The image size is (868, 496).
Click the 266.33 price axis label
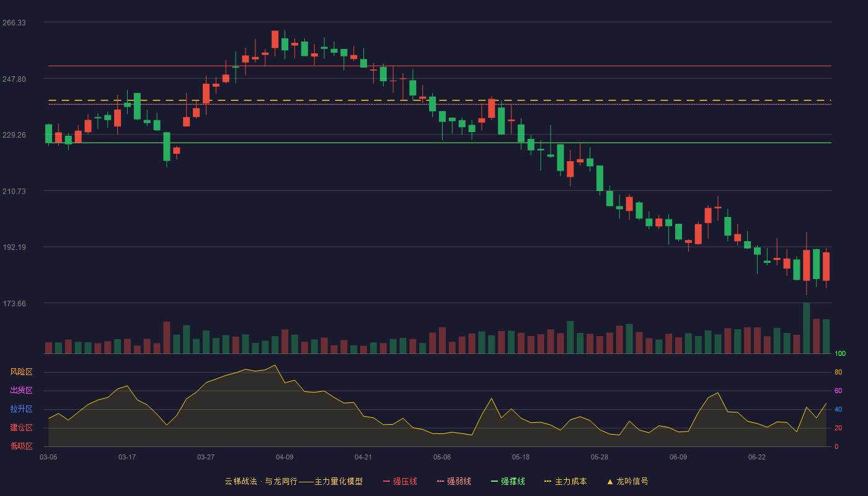point(14,23)
